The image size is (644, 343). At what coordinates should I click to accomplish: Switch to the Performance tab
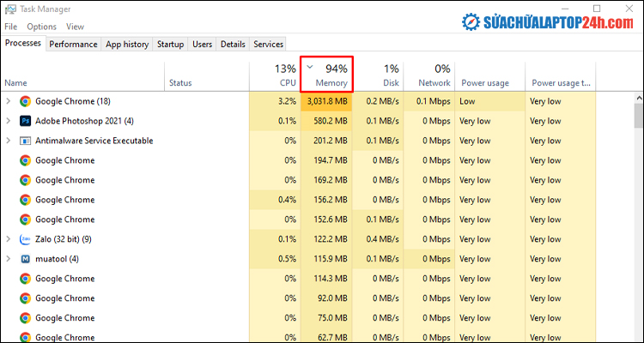pyautogui.click(x=73, y=44)
